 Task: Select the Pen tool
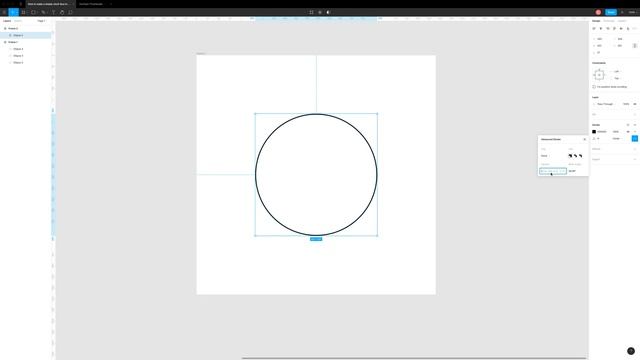click(43, 12)
